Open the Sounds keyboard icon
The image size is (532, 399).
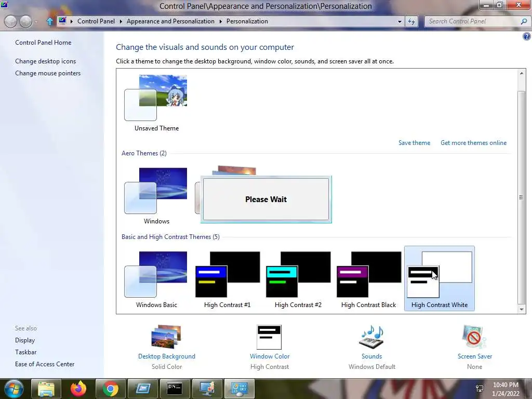click(x=371, y=337)
